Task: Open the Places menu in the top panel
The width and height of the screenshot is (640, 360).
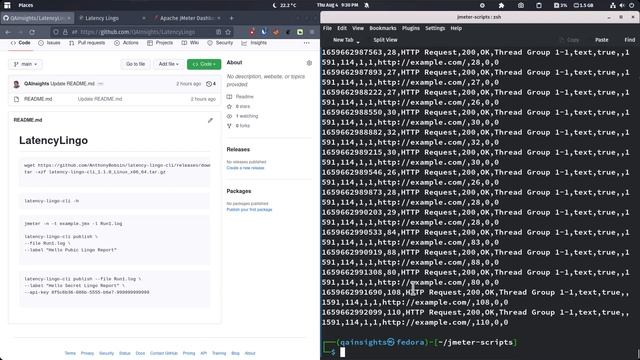Action: click(25, 5)
